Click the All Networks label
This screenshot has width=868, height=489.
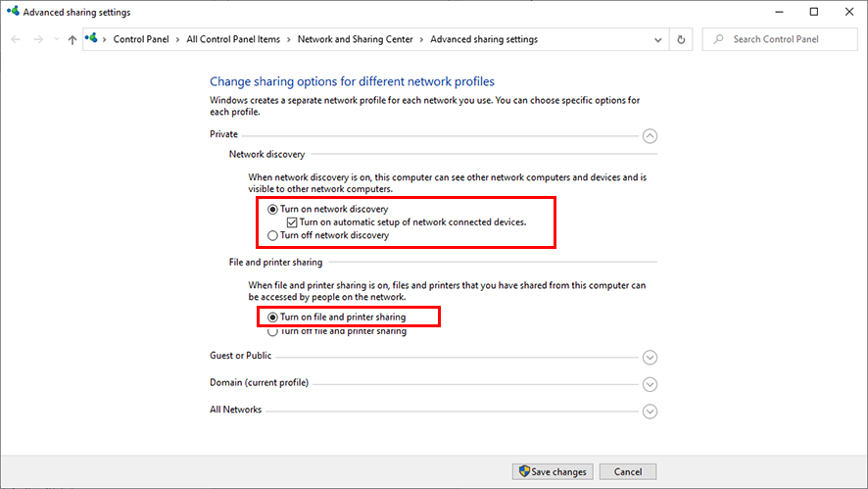pos(235,410)
